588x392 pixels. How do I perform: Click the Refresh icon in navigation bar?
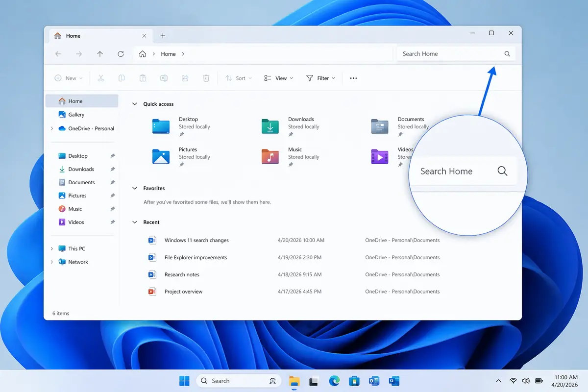click(121, 54)
